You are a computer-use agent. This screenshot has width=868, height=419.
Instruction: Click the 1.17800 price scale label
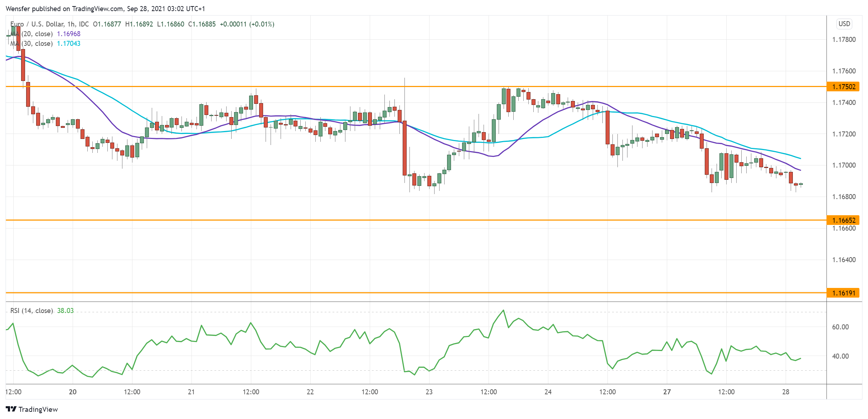click(x=844, y=40)
